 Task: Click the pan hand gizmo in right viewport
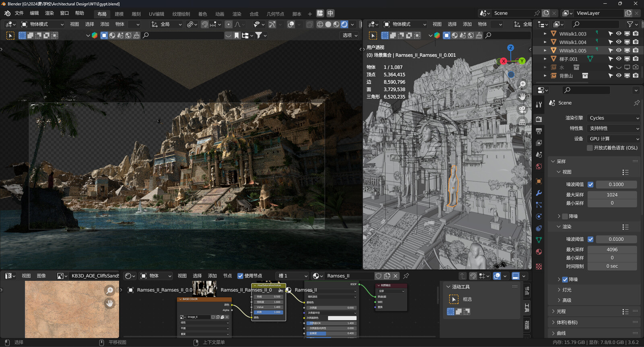pos(522,97)
